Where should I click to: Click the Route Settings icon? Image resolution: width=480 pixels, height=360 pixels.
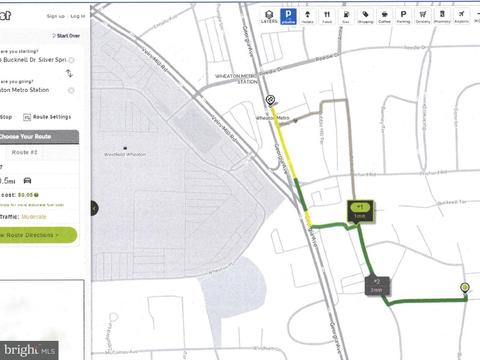27,117
